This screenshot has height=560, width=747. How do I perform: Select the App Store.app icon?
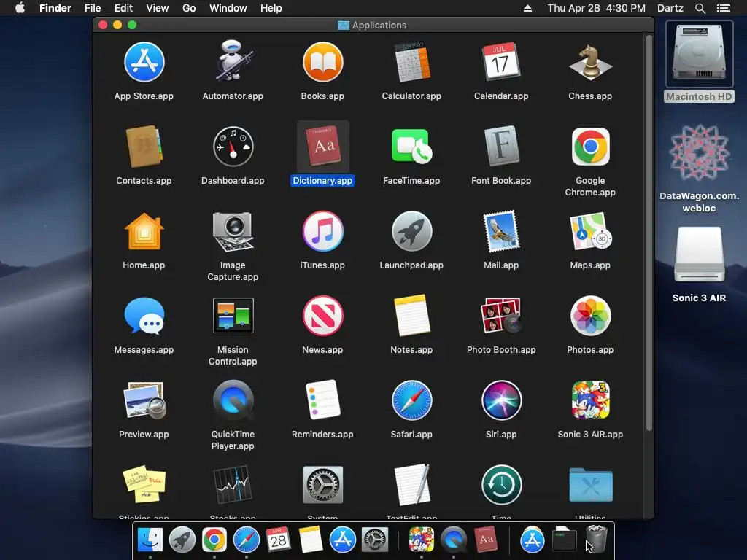[x=144, y=62]
